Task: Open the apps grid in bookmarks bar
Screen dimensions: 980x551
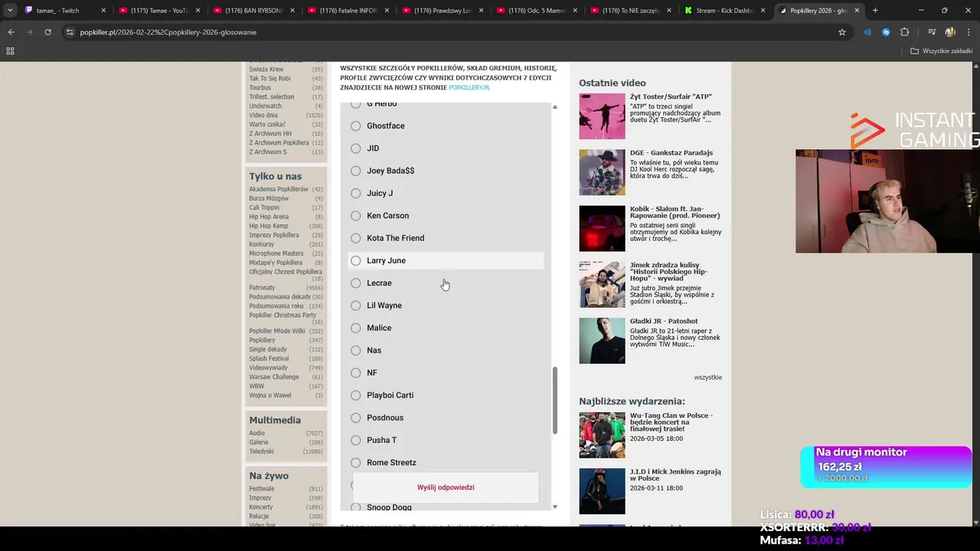Action: pyautogui.click(x=10, y=51)
